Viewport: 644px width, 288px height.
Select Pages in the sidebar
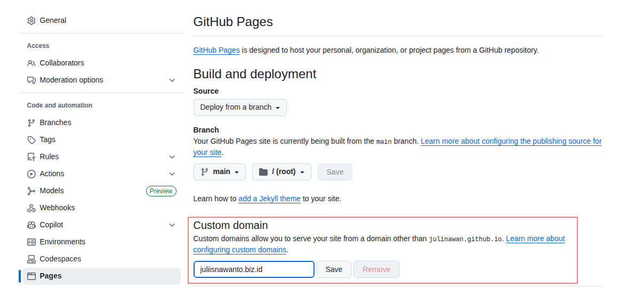coord(102,276)
